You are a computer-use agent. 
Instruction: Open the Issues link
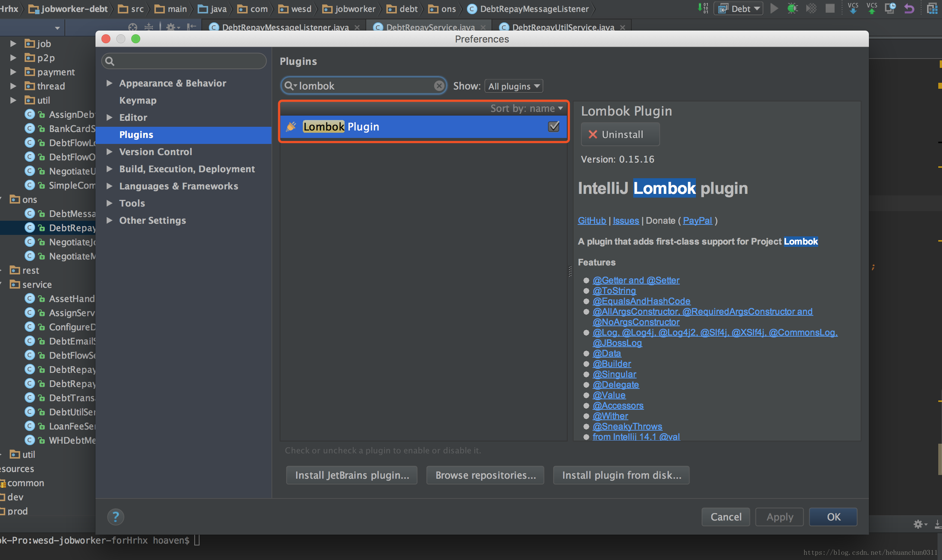(x=626, y=221)
